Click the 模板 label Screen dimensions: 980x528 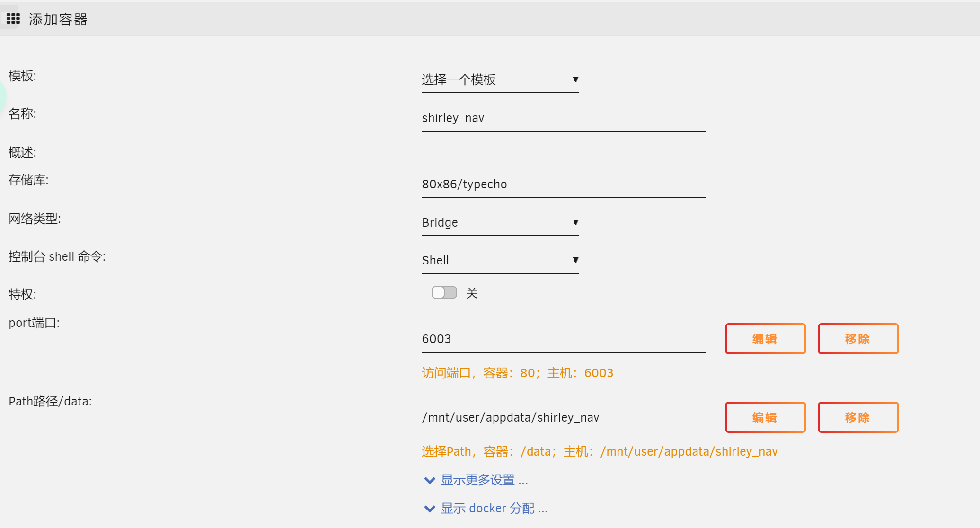click(x=22, y=76)
